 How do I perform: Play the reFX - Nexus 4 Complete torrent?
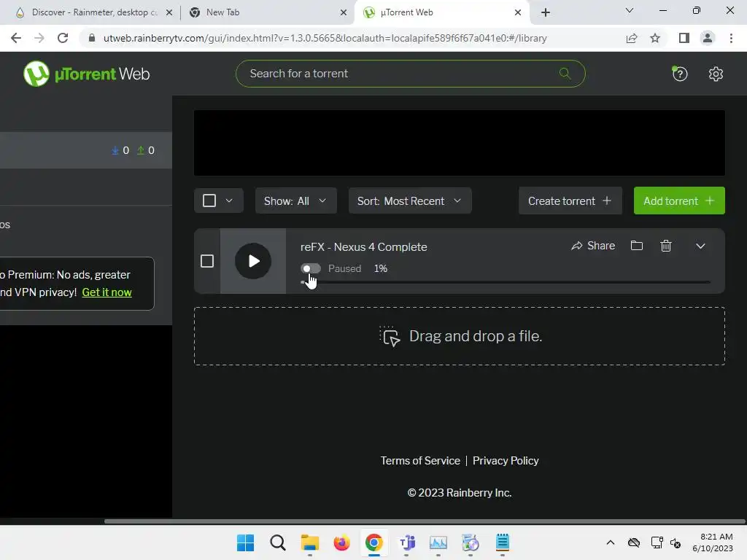pos(253,261)
